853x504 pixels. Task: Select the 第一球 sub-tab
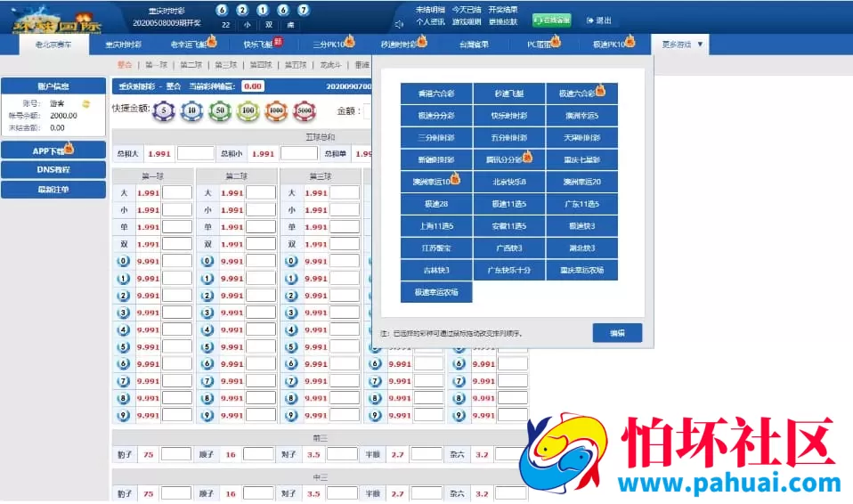[157, 65]
